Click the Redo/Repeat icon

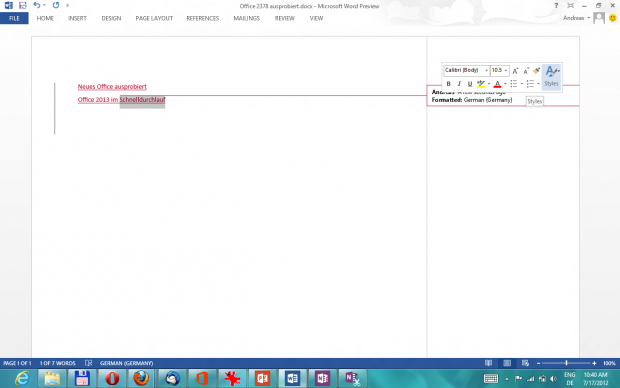pyautogui.click(x=56, y=5)
